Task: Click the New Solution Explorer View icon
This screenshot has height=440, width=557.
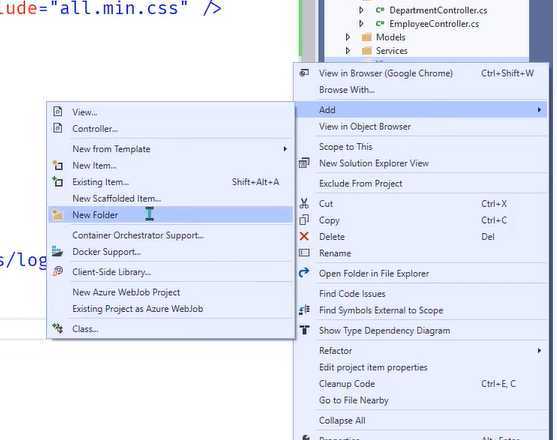Action: [x=304, y=163]
